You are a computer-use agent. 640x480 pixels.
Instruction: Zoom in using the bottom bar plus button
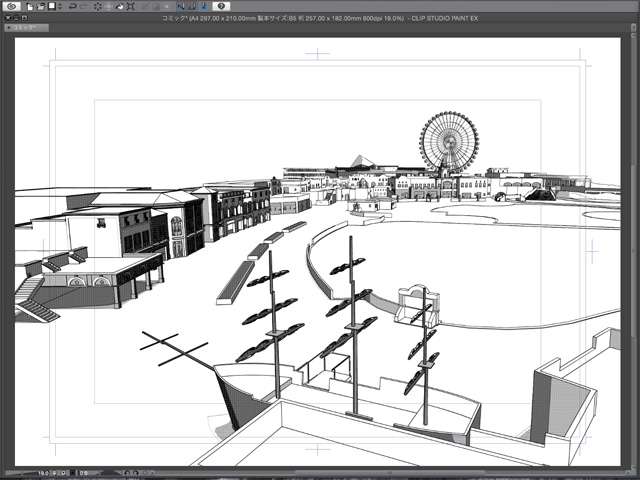pyautogui.click(x=63, y=473)
